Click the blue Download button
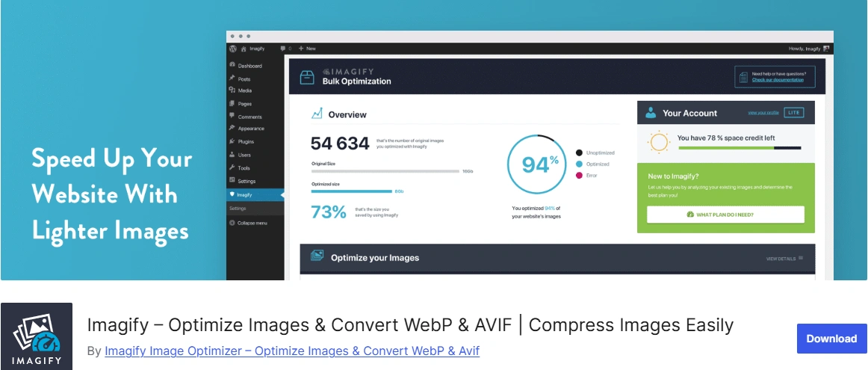 click(831, 339)
